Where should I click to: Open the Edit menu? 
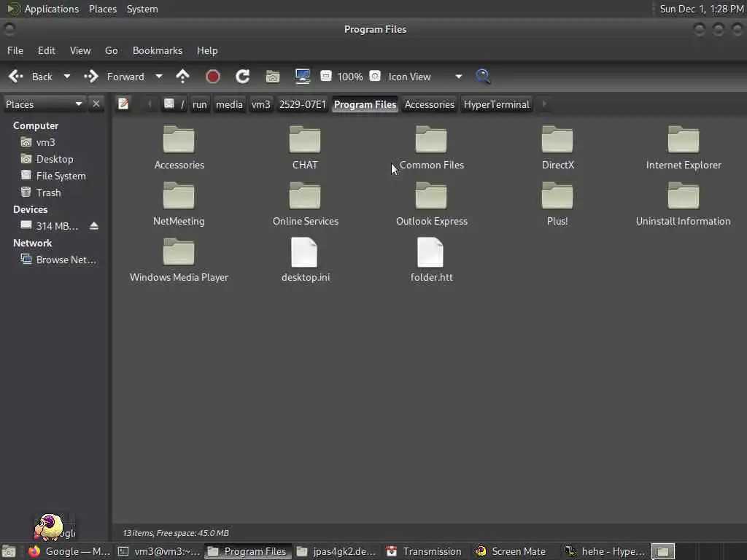pyautogui.click(x=46, y=50)
